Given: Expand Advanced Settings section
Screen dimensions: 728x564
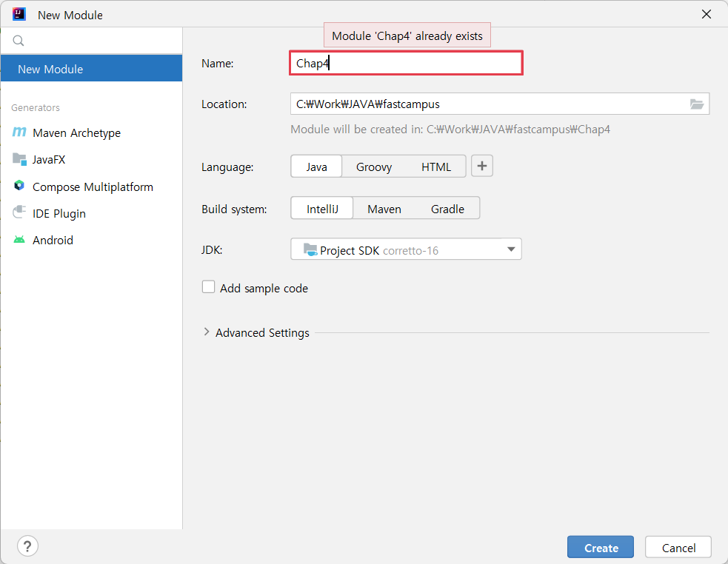Looking at the screenshot, I should tap(207, 332).
